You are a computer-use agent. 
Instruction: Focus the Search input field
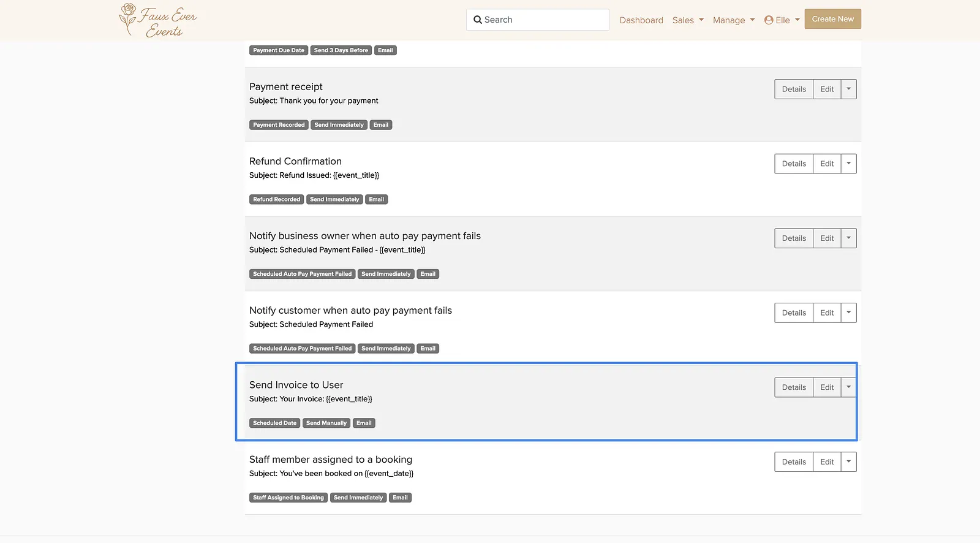pyautogui.click(x=538, y=20)
